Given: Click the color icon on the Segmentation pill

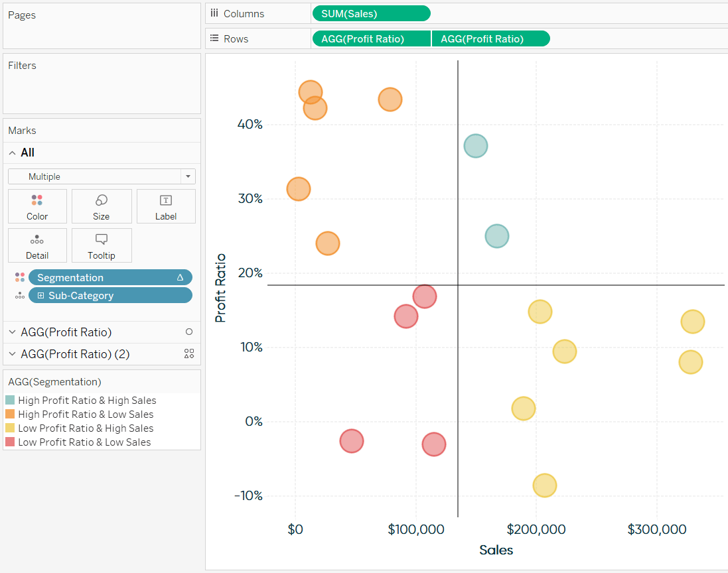Looking at the screenshot, I should point(20,277).
